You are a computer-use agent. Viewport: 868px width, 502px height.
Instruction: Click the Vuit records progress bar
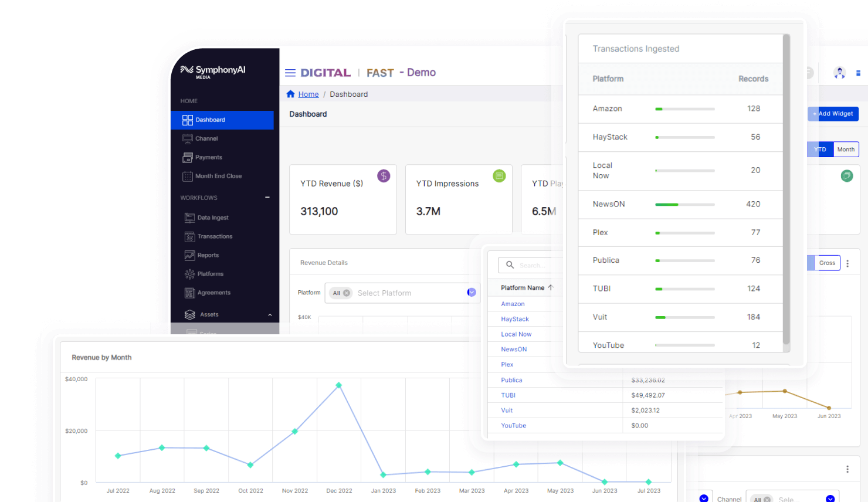[x=685, y=317]
